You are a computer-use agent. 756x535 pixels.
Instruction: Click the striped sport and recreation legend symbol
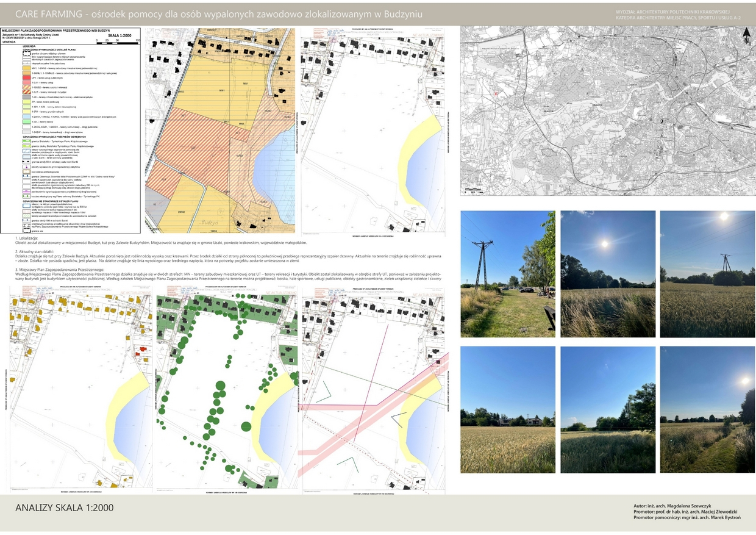coord(26,88)
